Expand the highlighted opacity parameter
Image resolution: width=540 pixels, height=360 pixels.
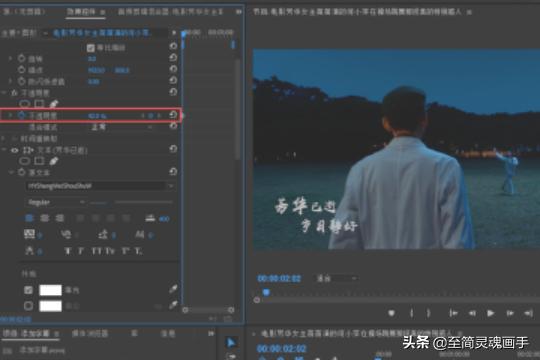(10, 115)
